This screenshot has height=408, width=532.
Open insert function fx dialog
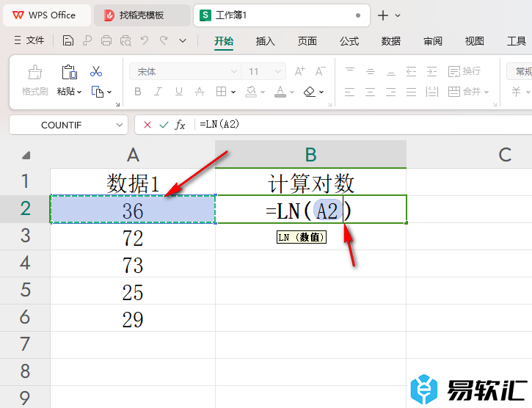coord(180,125)
